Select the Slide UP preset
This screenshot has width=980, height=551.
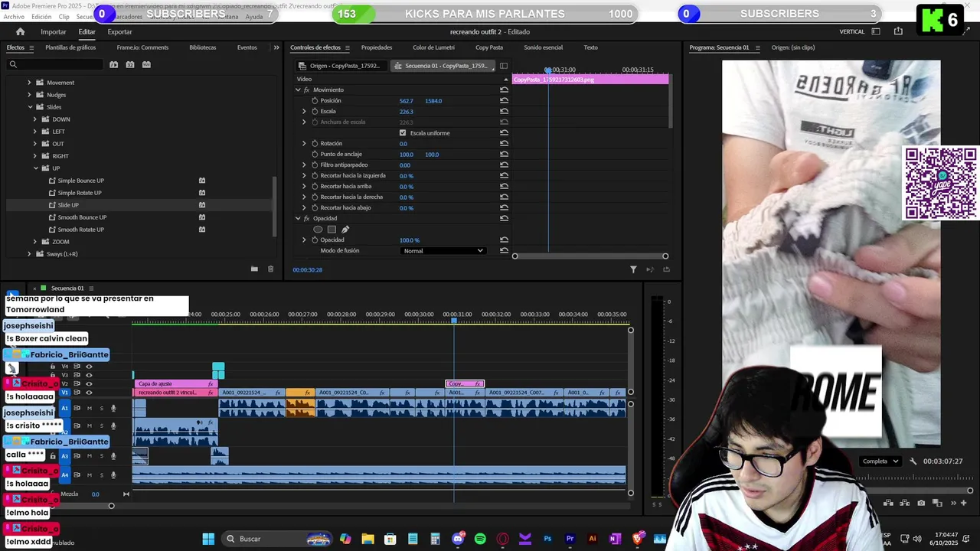pos(68,205)
